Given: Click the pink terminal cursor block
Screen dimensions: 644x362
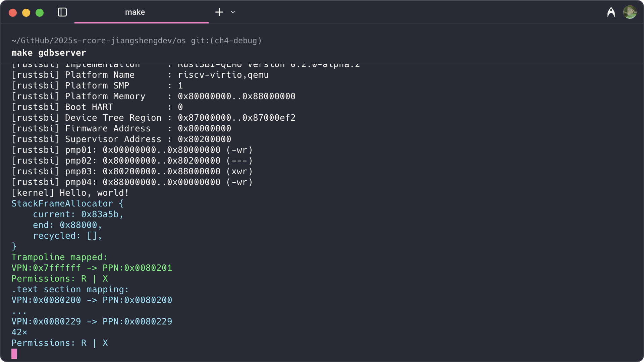Looking at the screenshot, I should coord(14,354).
